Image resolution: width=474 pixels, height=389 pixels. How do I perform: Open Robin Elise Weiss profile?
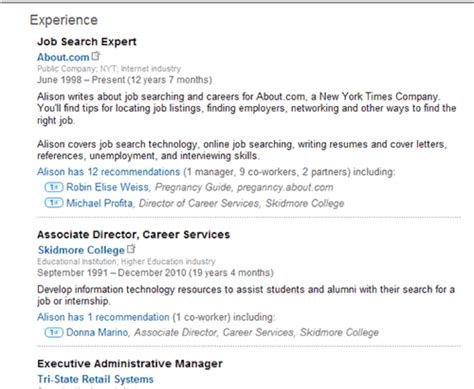coord(107,187)
